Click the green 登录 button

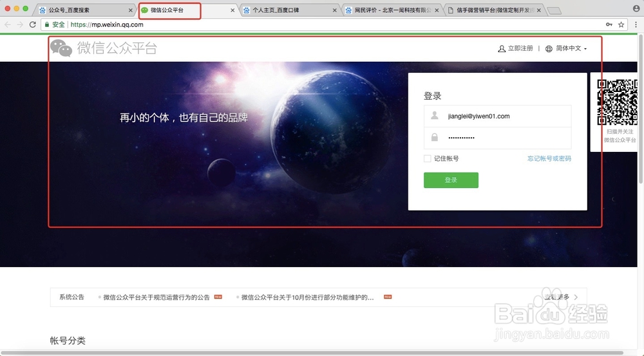click(x=451, y=180)
